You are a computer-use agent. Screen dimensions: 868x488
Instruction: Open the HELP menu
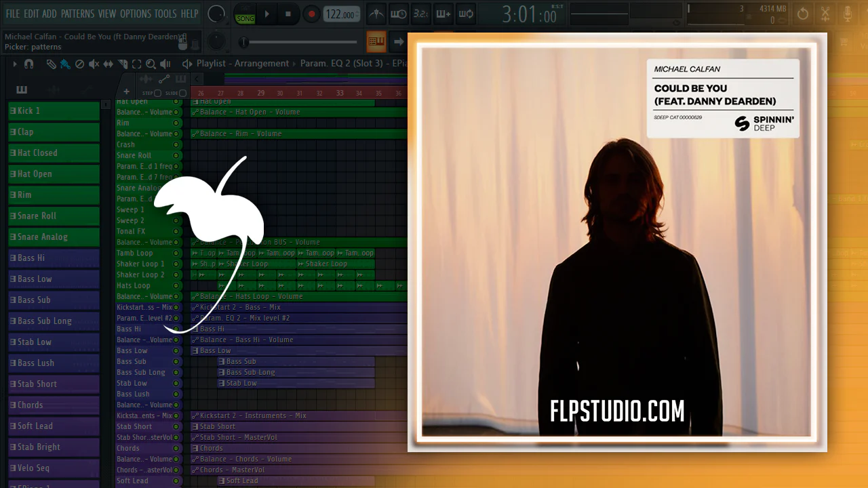coord(189,14)
